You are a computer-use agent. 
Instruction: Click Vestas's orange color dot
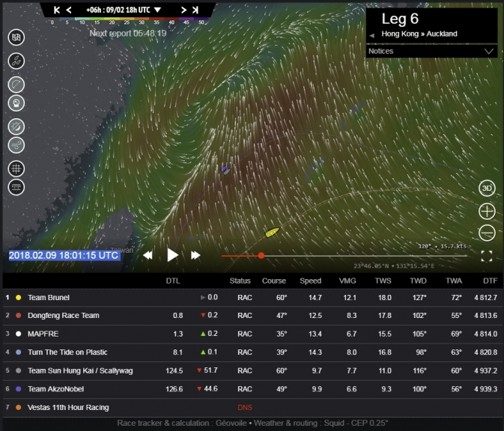pos(18,408)
